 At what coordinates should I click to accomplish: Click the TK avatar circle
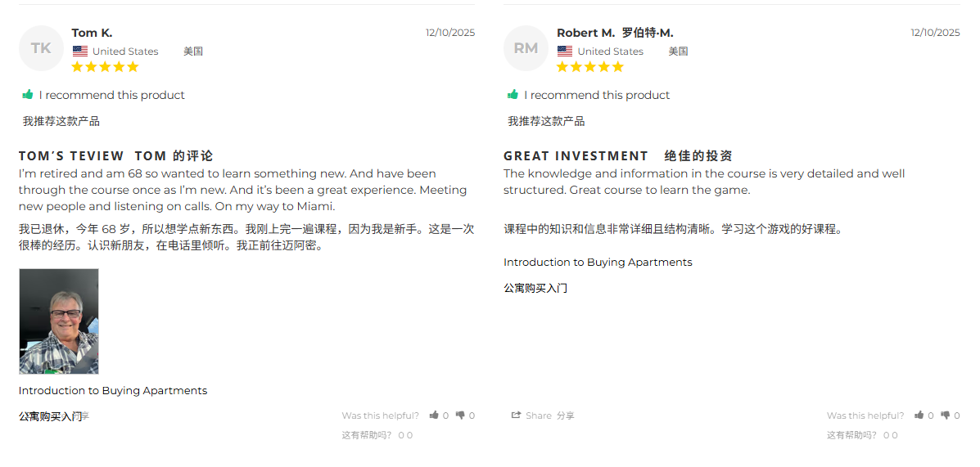pos(41,48)
